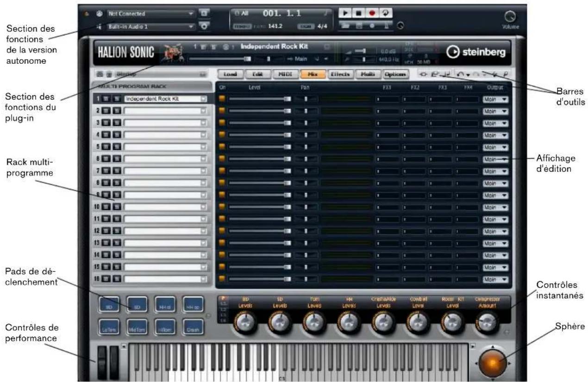Open slot 1 Independent Rock Kit program dropdown
This screenshot has width=588, height=382.
(x=203, y=99)
